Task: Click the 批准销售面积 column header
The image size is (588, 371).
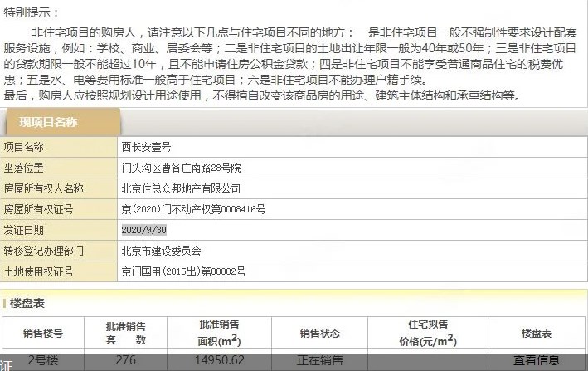Action: click(x=219, y=333)
